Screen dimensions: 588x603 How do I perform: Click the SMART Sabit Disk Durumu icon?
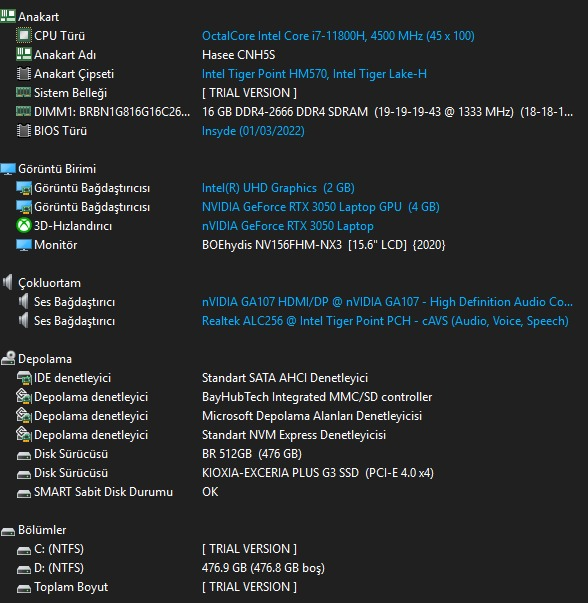click(x=24, y=493)
